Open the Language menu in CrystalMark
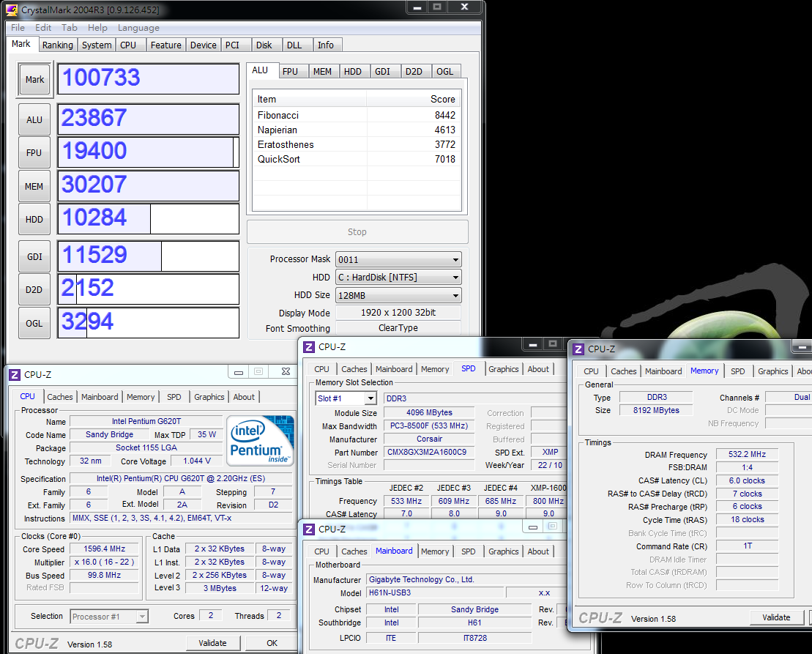 [138, 28]
